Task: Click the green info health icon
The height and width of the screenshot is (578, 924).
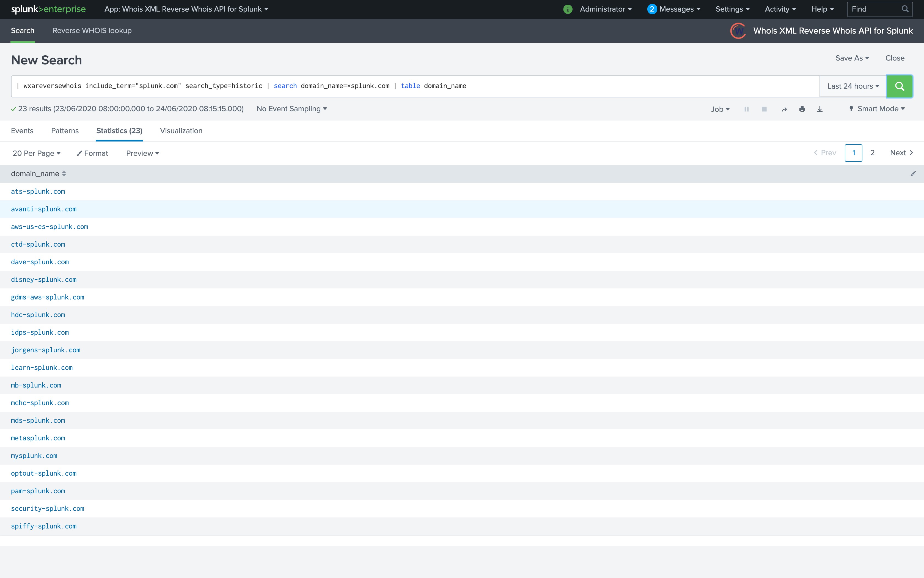Action: (568, 9)
